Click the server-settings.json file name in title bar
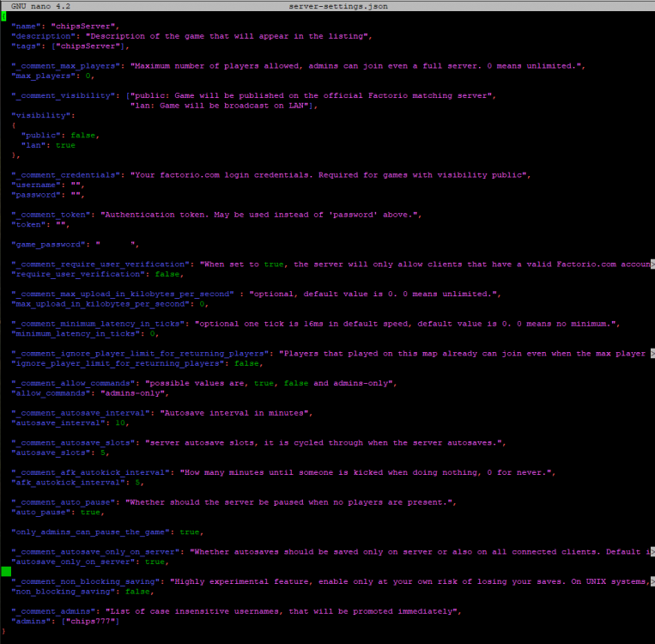655x644 pixels. (x=338, y=6)
